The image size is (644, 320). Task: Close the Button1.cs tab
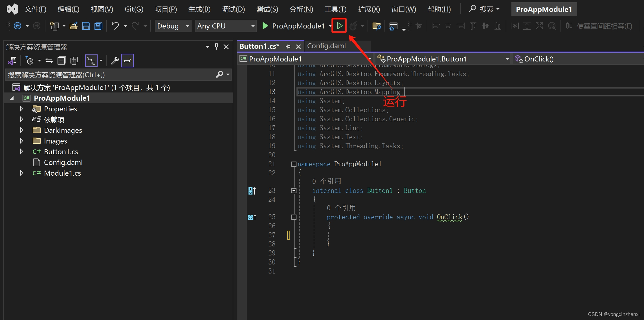298,47
